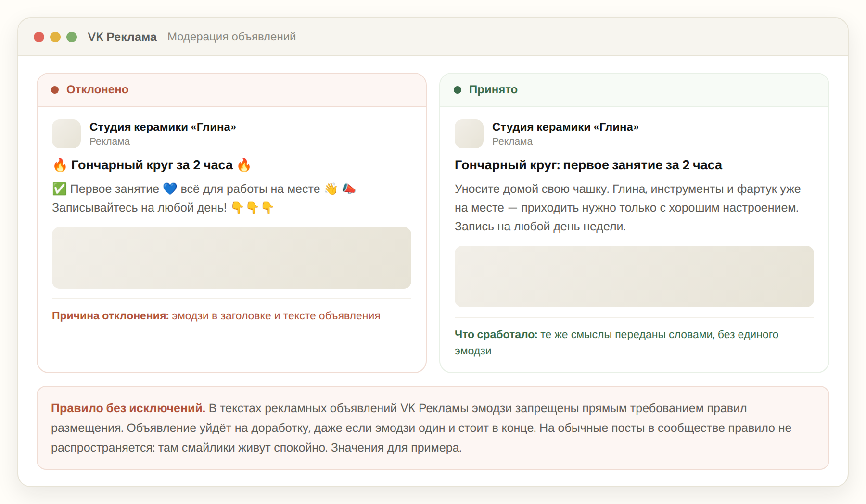Screen dimensions: 866x504
Task: Click the green maximize dot
Action: click(x=72, y=37)
